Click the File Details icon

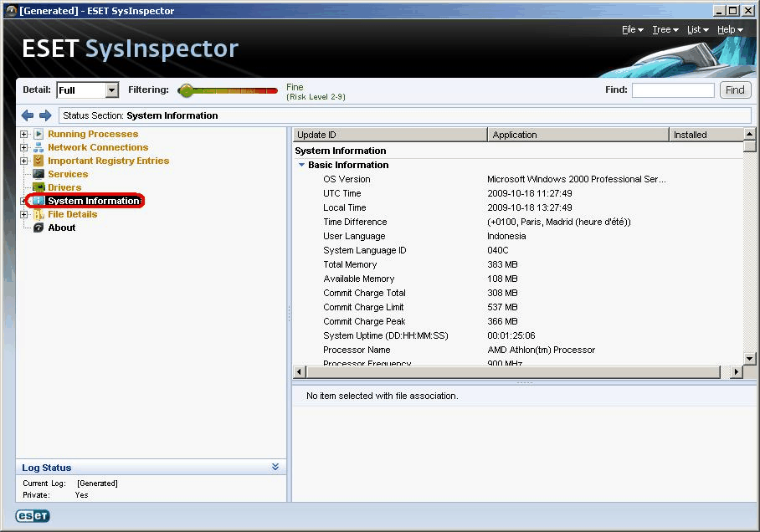point(39,214)
